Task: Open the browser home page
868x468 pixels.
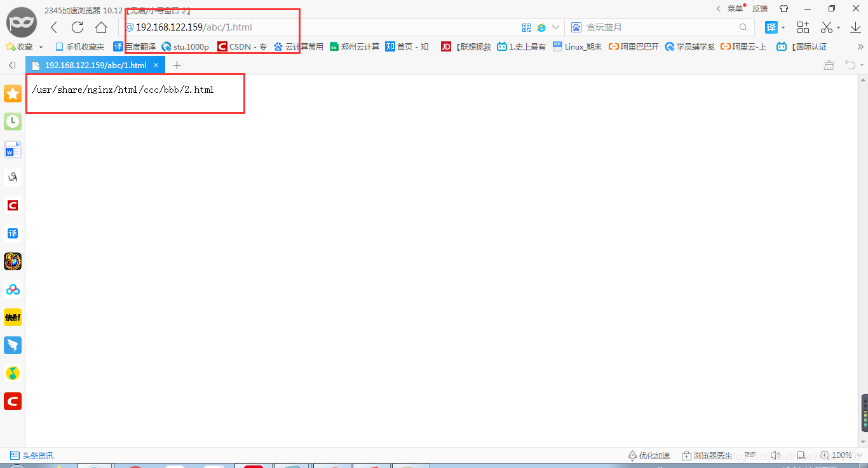Action: coord(101,27)
